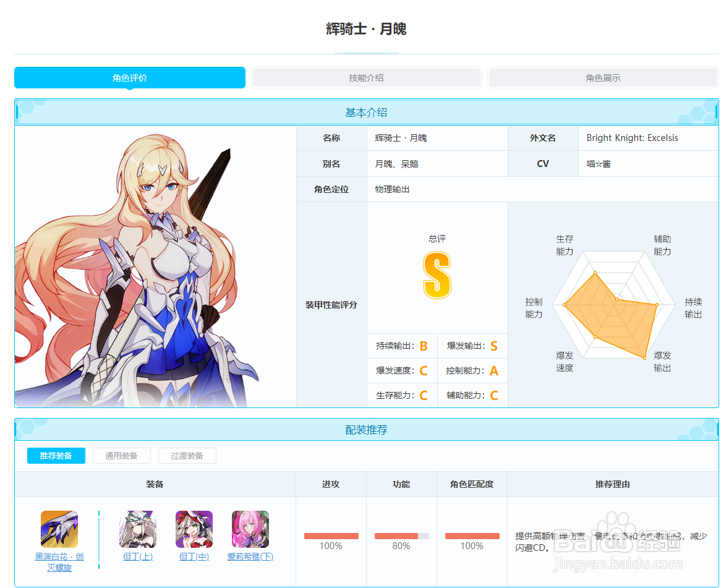This screenshot has width=721, height=588.
Task: Click the 推荐装备 filter button
Action: pos(56,456)
